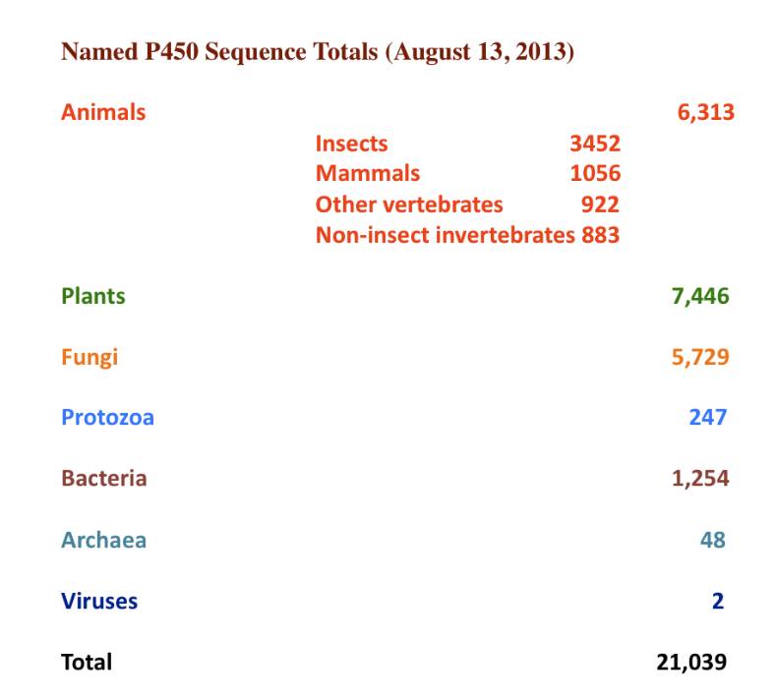The width and height of the screenshot is (776, 700).
Task: Click the Insects count 3452
Action: [x=595, y=144]
